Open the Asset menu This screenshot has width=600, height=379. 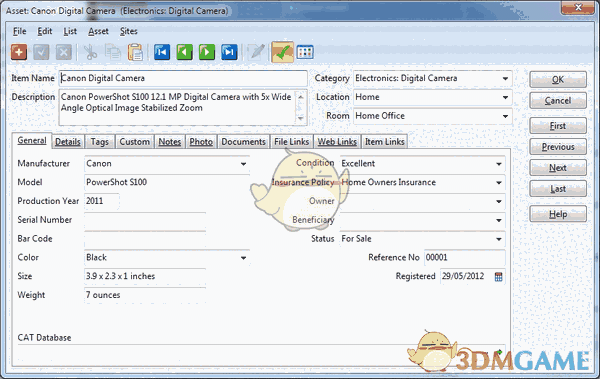(98, 31)
